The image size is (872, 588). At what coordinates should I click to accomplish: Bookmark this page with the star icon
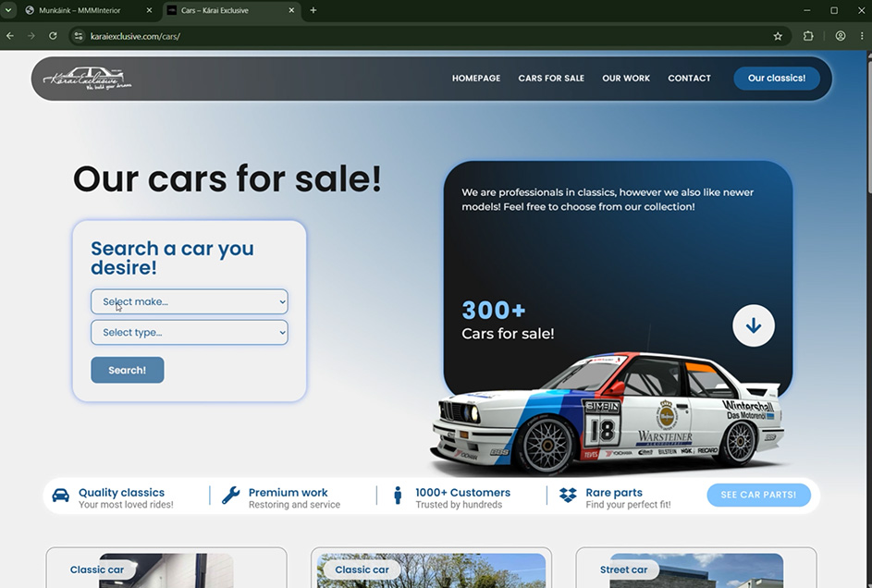(778, 36)
